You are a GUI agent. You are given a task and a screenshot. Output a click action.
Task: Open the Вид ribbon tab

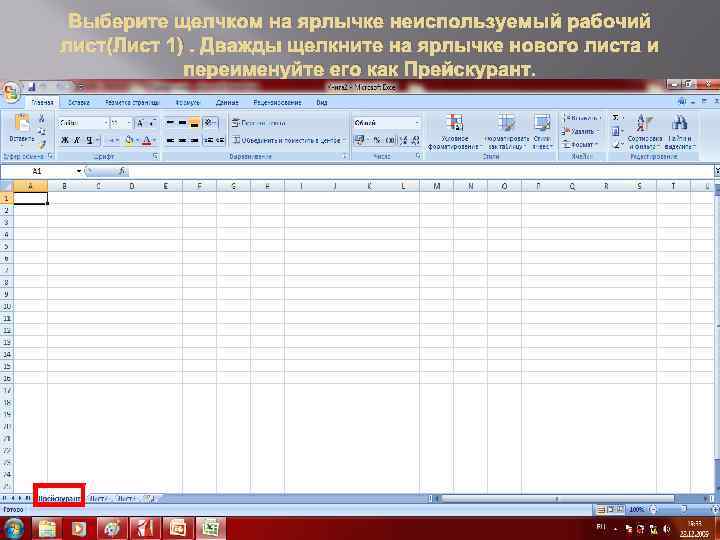pos(321,103)
